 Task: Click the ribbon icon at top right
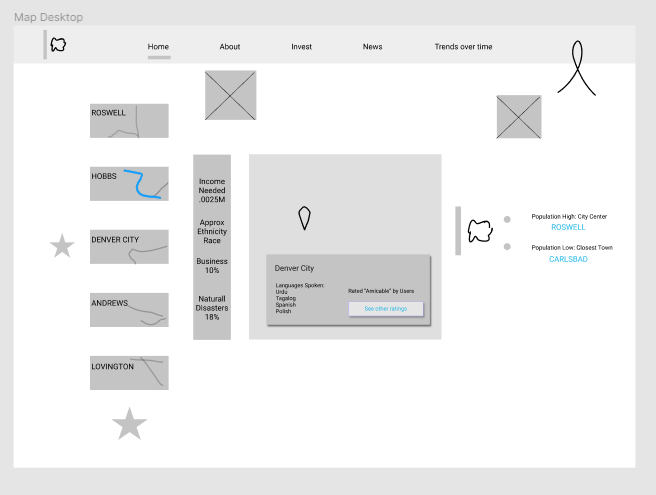point(577,68)
